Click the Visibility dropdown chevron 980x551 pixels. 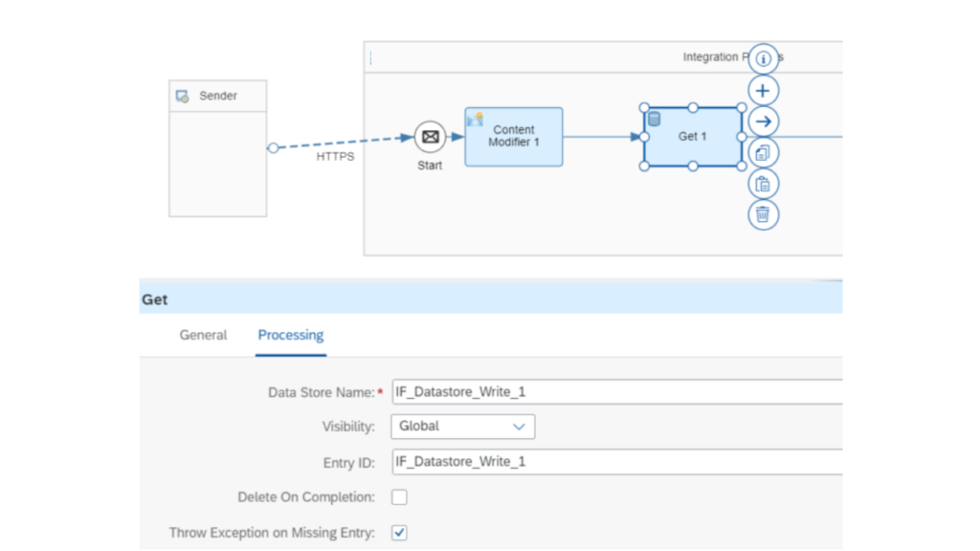(521, 427)
